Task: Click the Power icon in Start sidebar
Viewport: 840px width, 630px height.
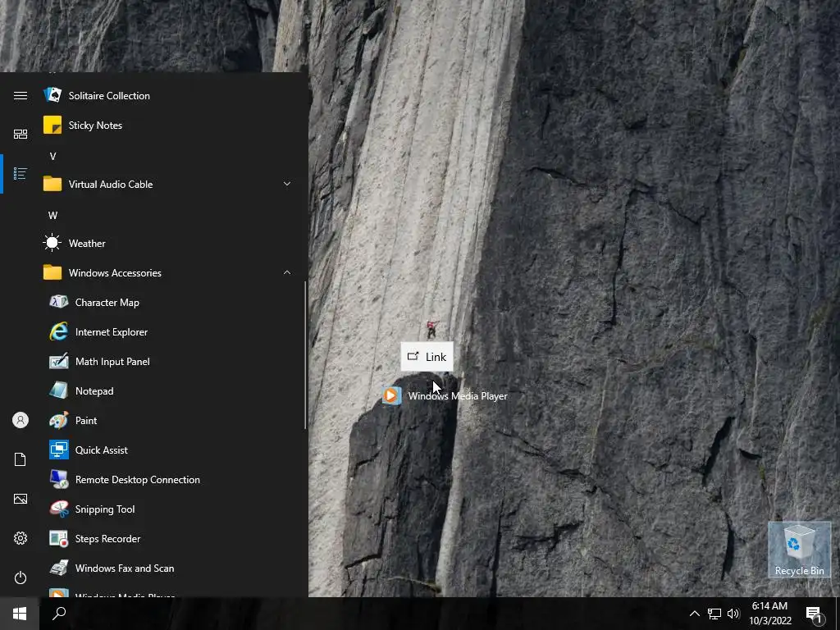Action: tap(21, 577)
